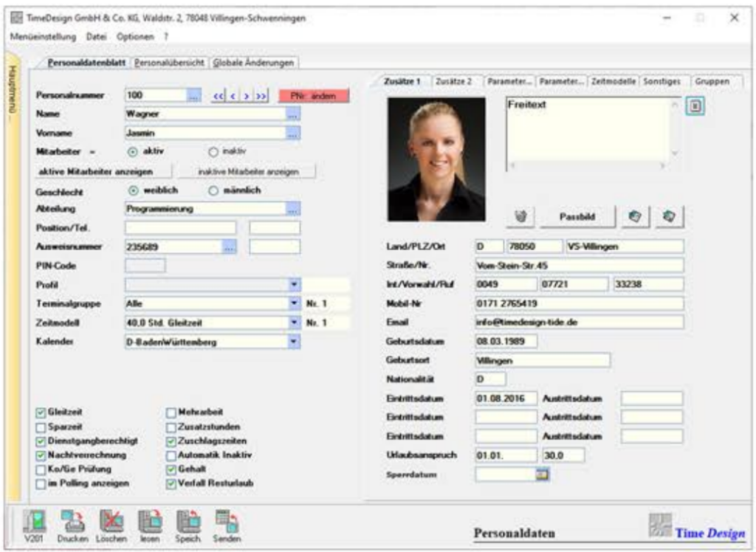Select the inaktiv radio button
Viewport: 756px width, 552px height.
(214, 151)
